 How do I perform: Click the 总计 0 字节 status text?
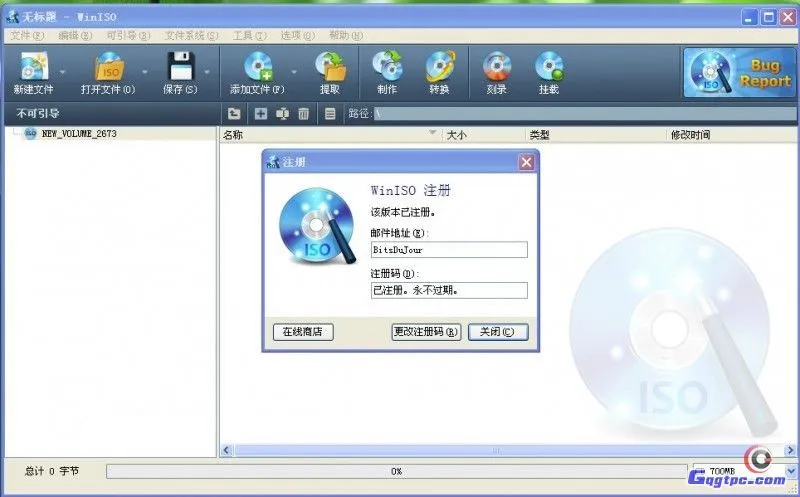click(52, 471)
